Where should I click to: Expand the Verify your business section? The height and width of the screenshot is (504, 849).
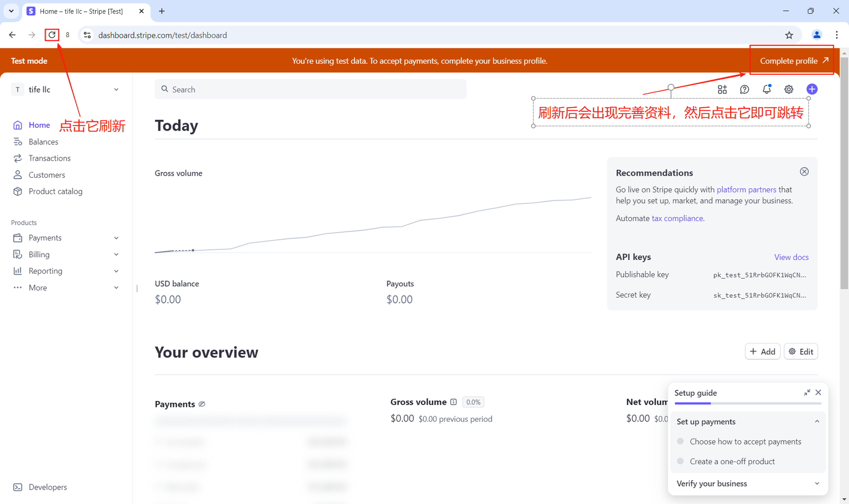pyautogui.click(x=817, y=483)
